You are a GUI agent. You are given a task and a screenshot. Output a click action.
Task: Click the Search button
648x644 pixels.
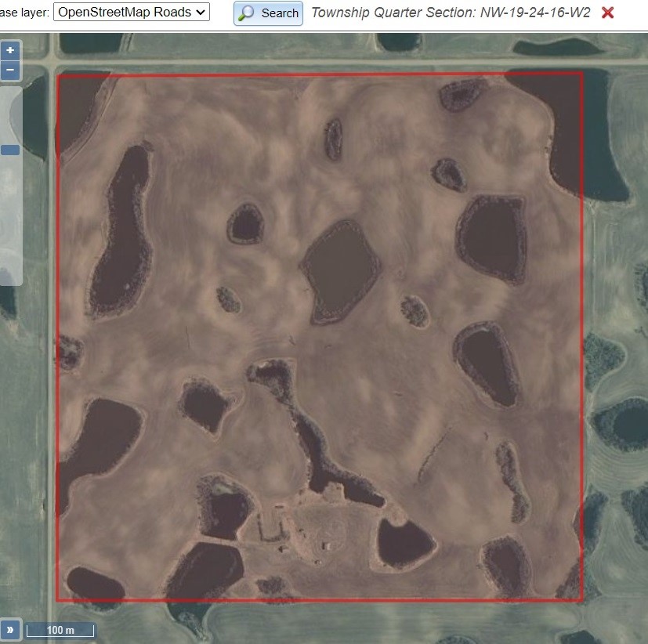pyautogui.click(x=268, y=13)
